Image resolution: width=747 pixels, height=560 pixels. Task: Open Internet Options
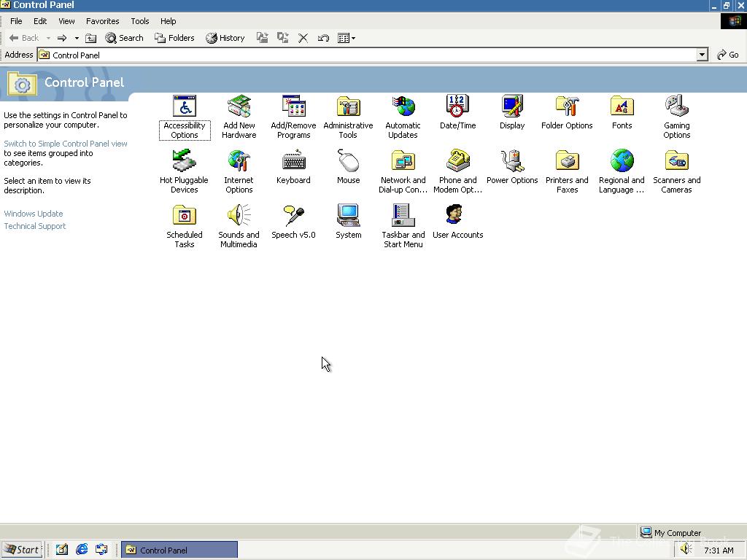pos(239,171)
